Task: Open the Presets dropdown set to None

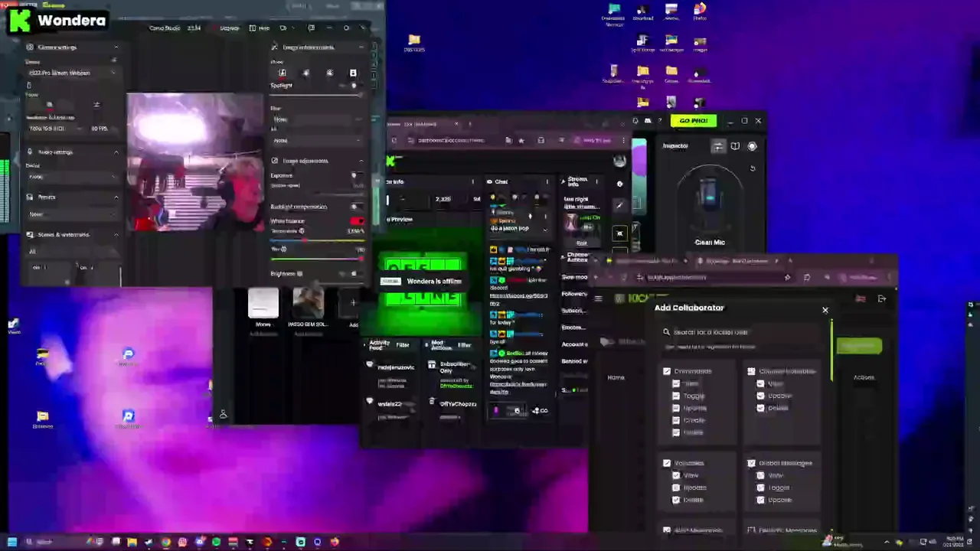Action: pyautogui.click(x=72, y=214)
